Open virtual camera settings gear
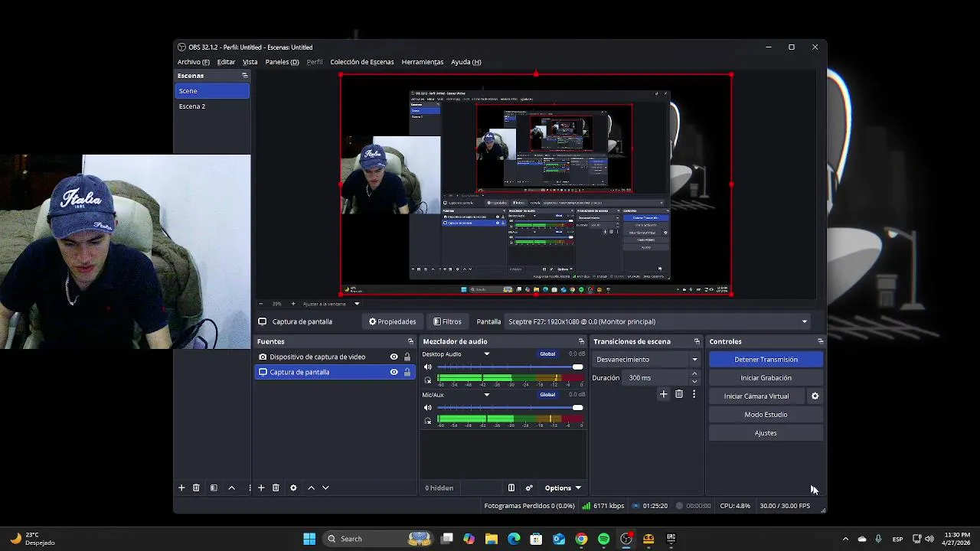Screen dimensions: 980x551 815,396
